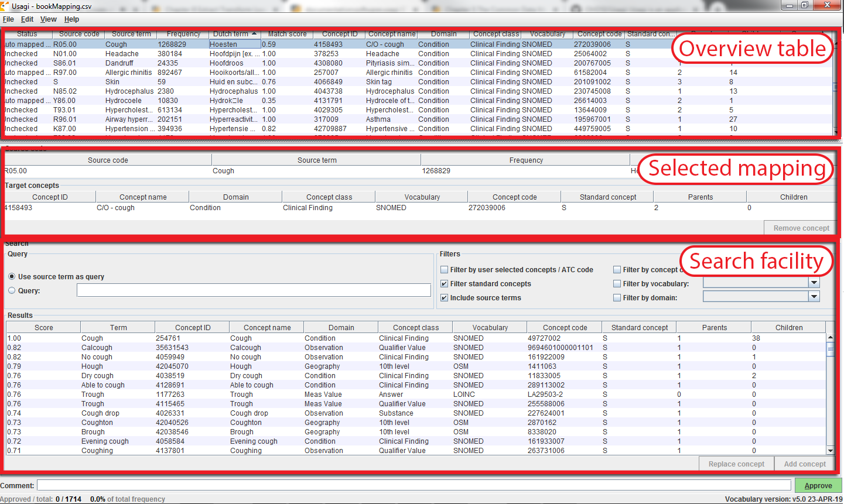Select the Allergic rhinitis source term row

coord(417,73)
